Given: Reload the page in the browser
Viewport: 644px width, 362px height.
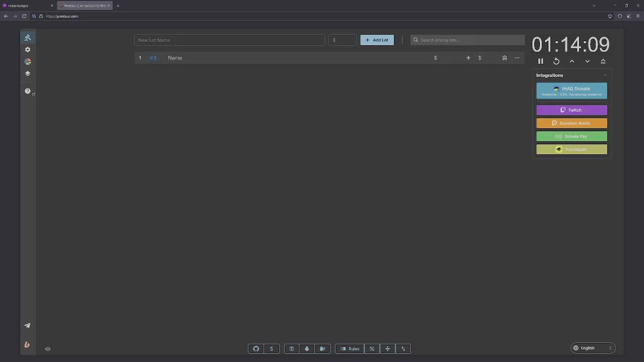Looking at the screenshot, I should tap(24, 16).
